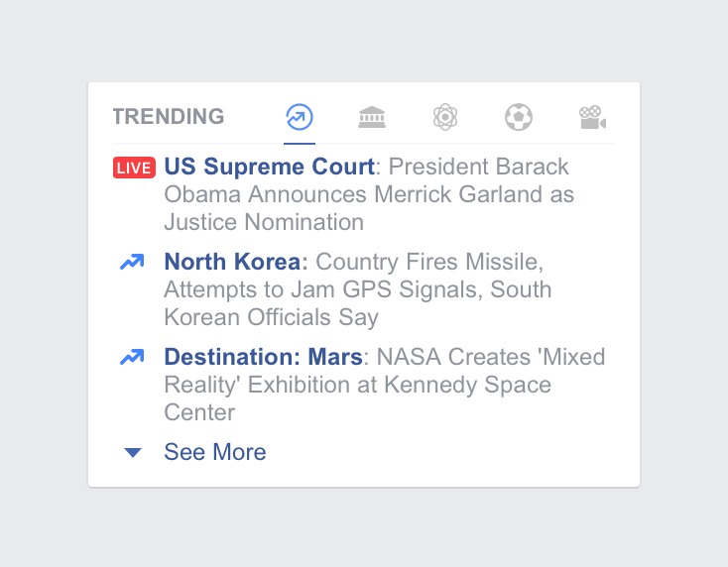Click the Jam GPS Signals description text
728x567 pixels.
click(357, 289)
